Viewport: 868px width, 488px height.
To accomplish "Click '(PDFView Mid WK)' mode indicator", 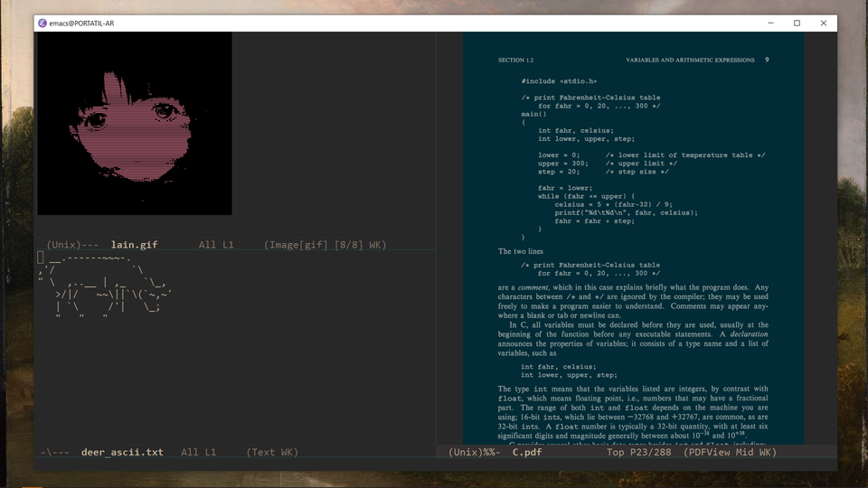I will click(x=730, y=452).
